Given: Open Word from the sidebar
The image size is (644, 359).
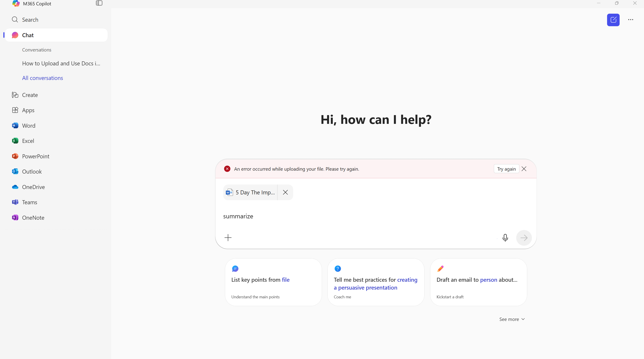Looking at the screenshot, I should point(28,126).
